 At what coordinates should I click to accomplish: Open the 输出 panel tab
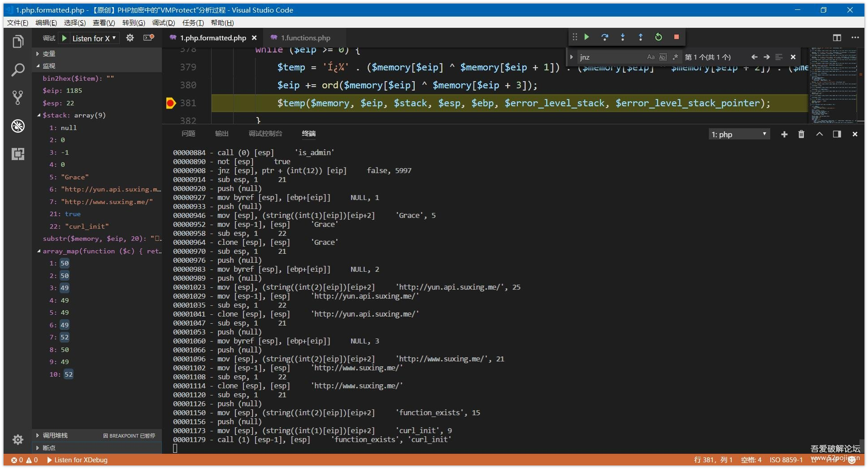click(221, 134)
